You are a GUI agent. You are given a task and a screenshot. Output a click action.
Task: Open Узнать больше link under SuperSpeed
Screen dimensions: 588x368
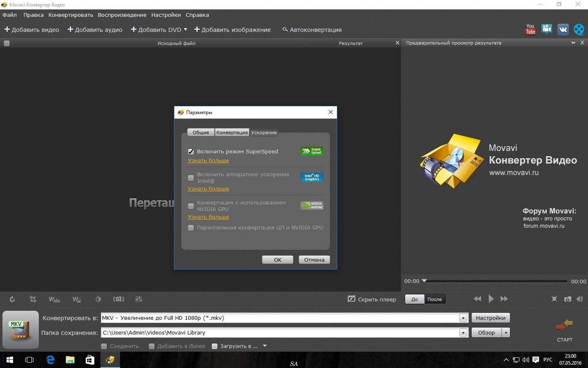(x=208, y=161)
